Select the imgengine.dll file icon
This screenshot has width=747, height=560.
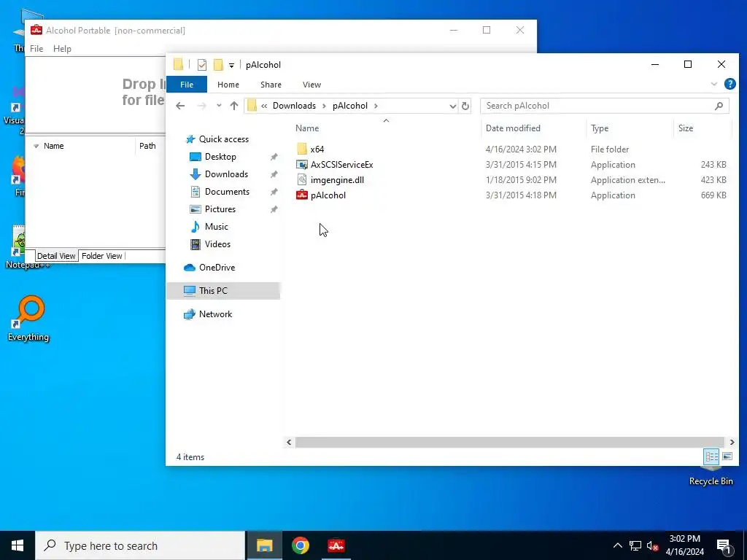(x=301, y=180)
